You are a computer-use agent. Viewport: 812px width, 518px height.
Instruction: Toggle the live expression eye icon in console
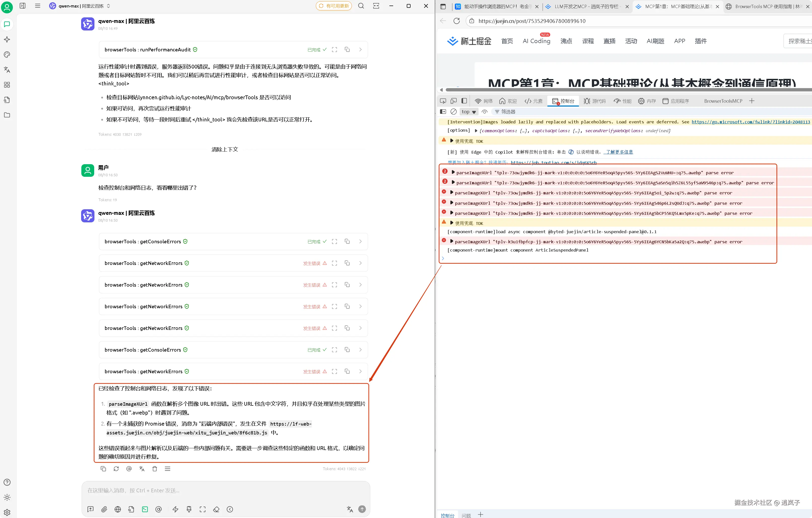tap(485, 112)
